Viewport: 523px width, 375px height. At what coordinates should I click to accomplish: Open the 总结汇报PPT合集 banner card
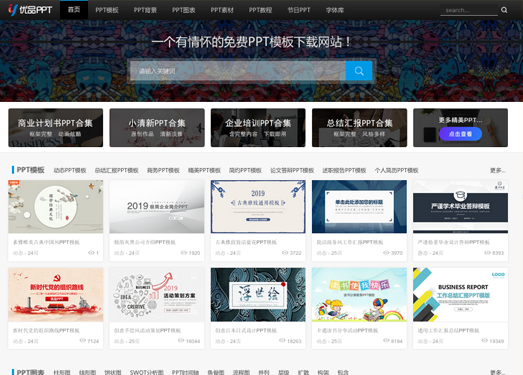[359, 127]
